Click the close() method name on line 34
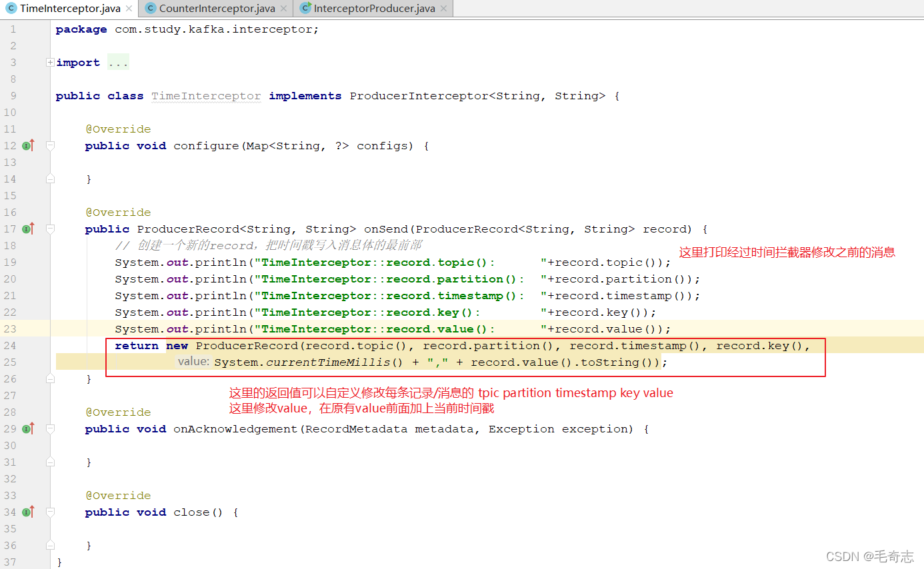The image size is (924, 569). coord(199,512)
